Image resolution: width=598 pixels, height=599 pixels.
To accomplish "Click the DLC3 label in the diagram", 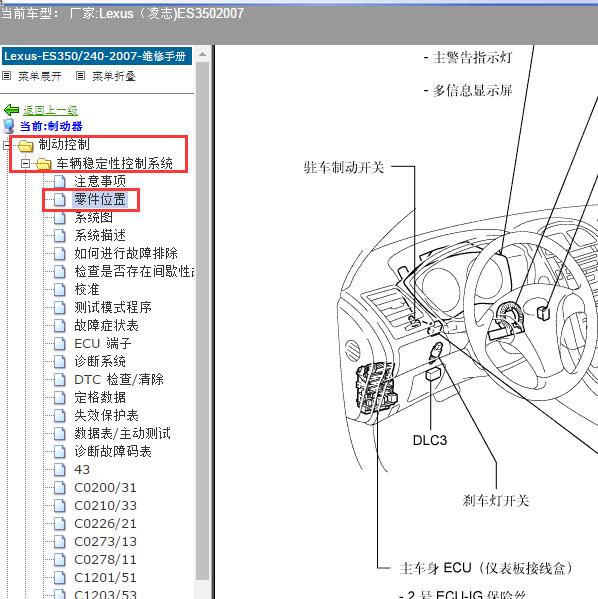I will [430, 440].
